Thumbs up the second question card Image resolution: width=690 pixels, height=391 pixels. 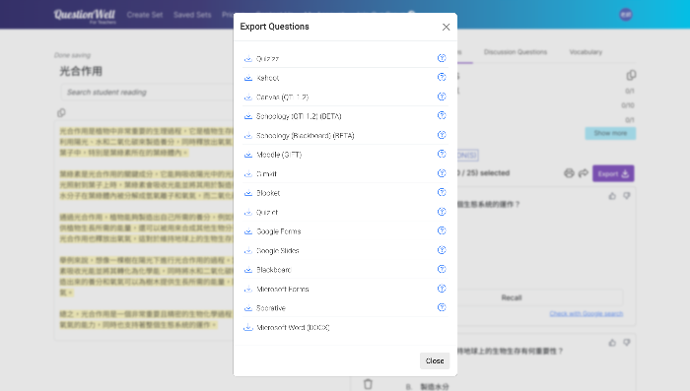(x=612, y=343)
